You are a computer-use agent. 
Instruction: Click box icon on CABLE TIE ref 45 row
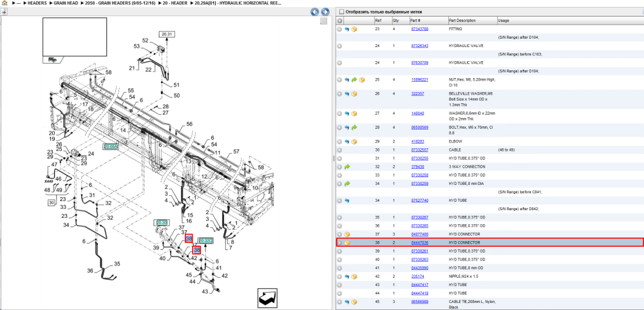point(354,302)
